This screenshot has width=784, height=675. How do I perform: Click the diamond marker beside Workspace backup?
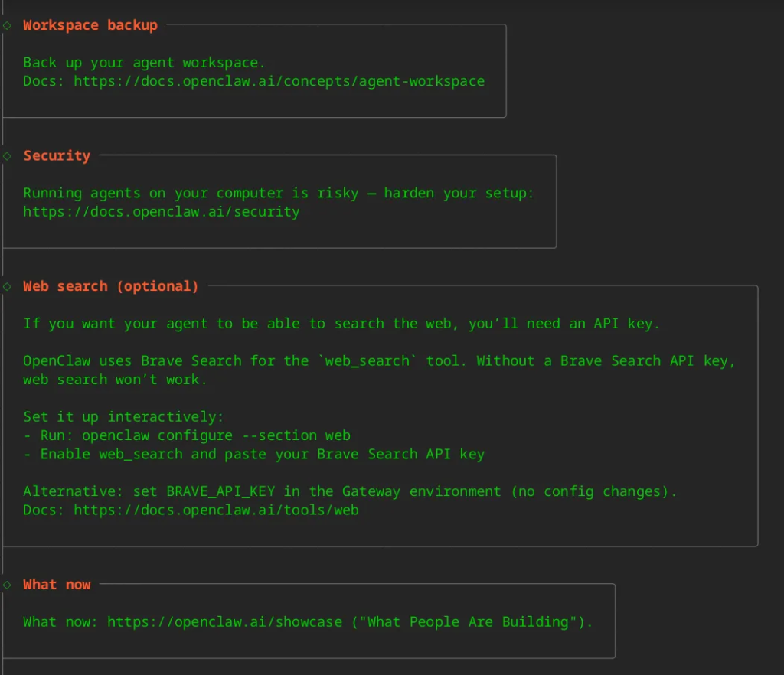(x=6, y=25)
